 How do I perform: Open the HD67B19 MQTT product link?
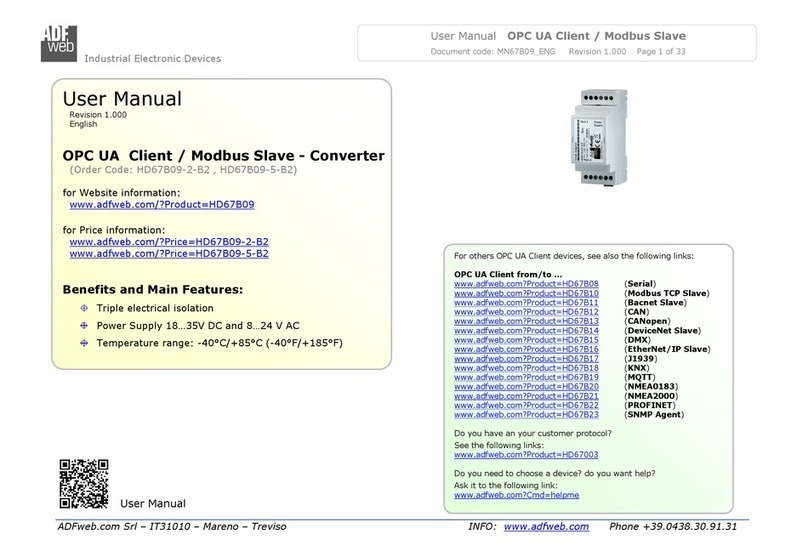point(526,377)
